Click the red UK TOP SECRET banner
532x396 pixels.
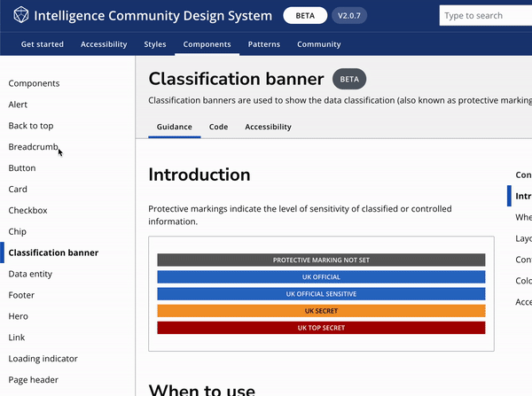pyautogui.click(x=321, y=328)
